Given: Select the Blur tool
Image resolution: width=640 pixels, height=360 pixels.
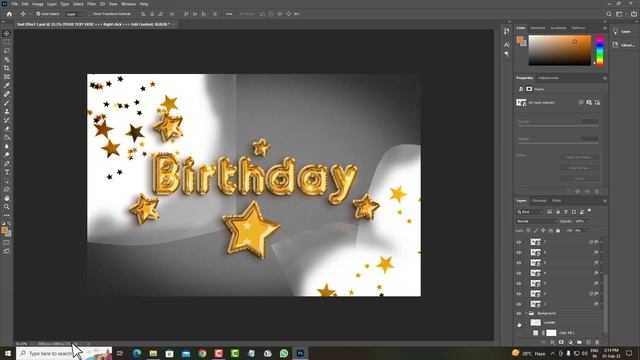Looking at the screenshot, I should click(x=7, y=146).
